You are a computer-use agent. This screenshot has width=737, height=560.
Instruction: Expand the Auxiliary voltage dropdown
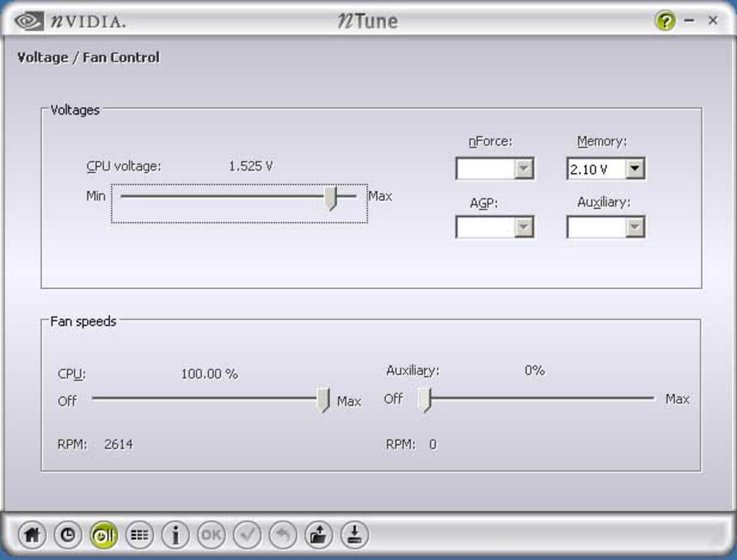605,227
